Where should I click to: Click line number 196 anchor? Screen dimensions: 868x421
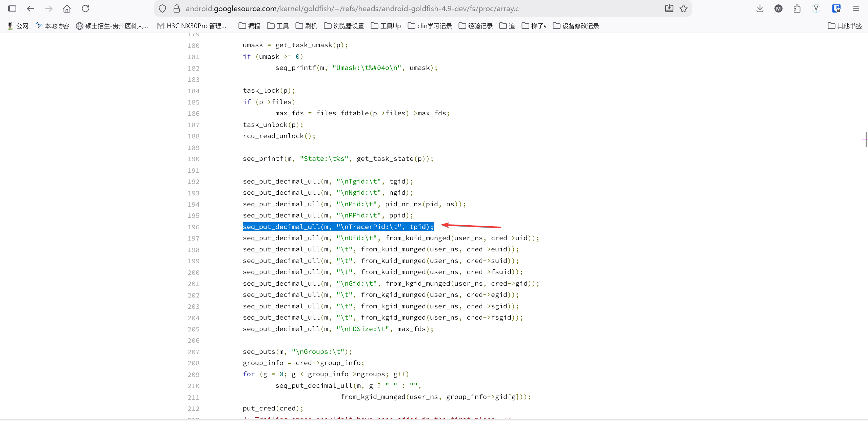point(194,227)
